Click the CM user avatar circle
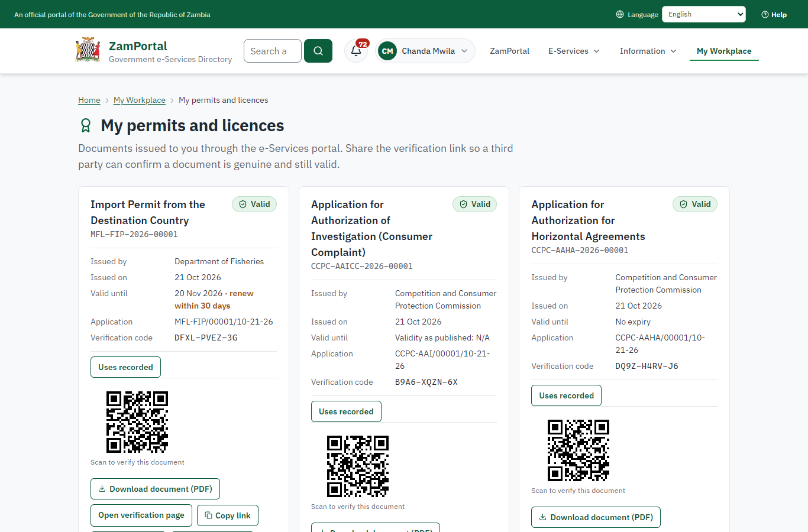 [387, 51]
